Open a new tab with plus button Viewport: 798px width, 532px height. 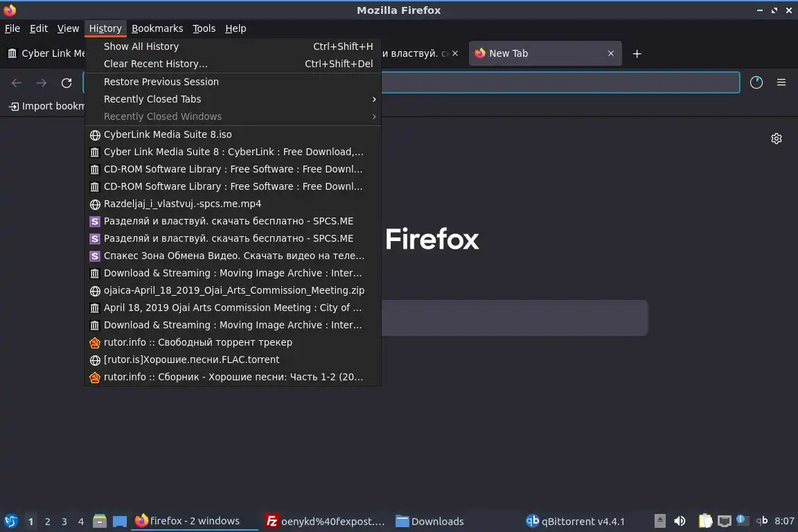637,53
